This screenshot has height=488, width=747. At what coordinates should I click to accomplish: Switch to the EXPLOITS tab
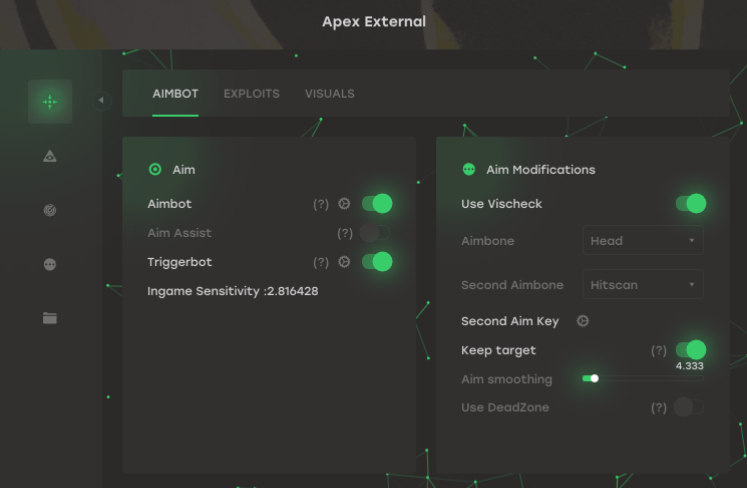[252, 94]
